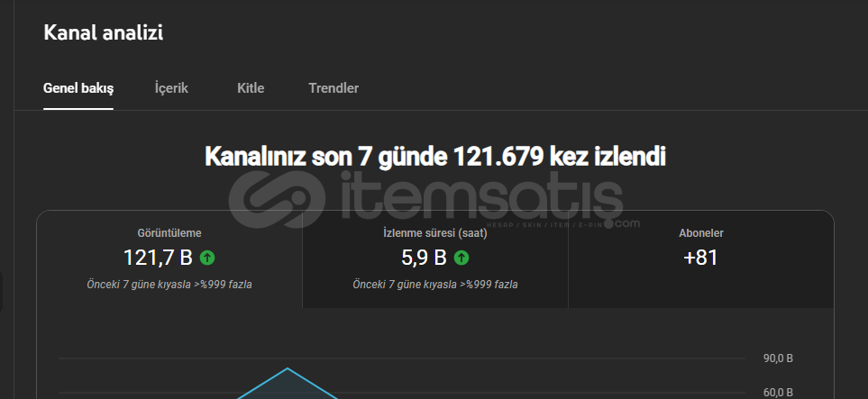Click comparison text under the Görüntüleme value
868x399 pixels.
click(x=169, y=285)
